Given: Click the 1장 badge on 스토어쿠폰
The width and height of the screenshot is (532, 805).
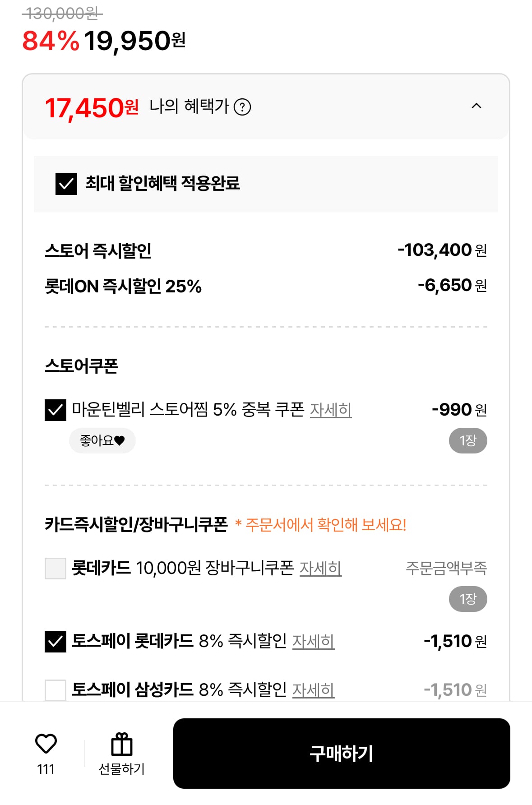Looking at the screenshot, I should (x=468, y=440).
